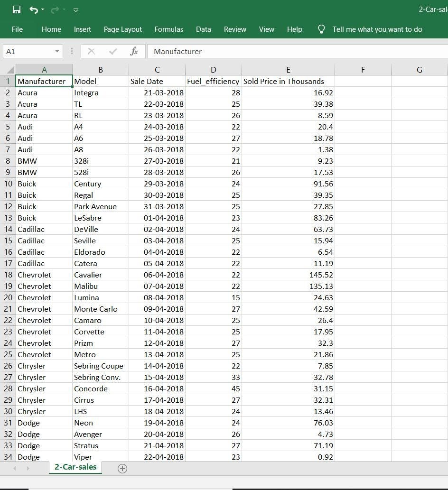
Task: Open the File menu
Action: (x=17, y=29)
